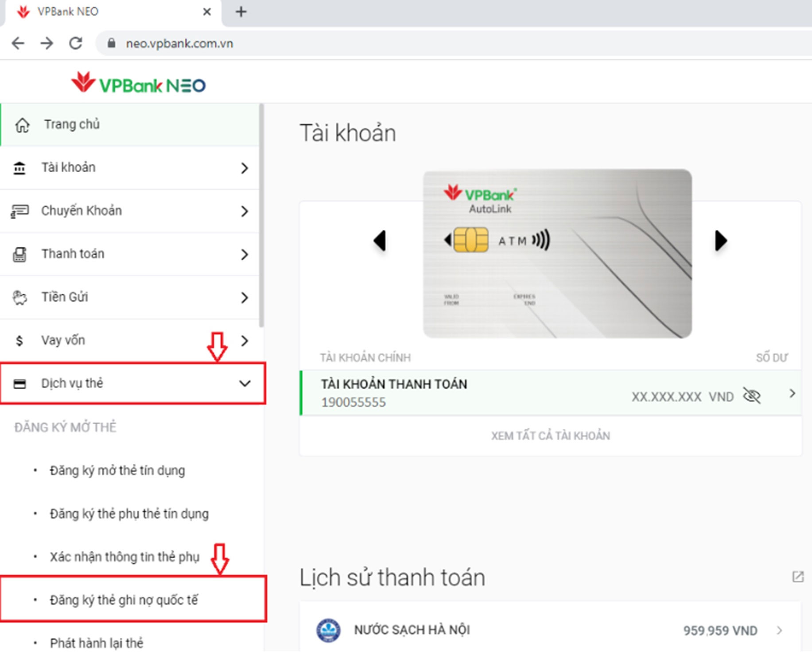Expand the Chuyển Khoản section

(x=245, y=212)
